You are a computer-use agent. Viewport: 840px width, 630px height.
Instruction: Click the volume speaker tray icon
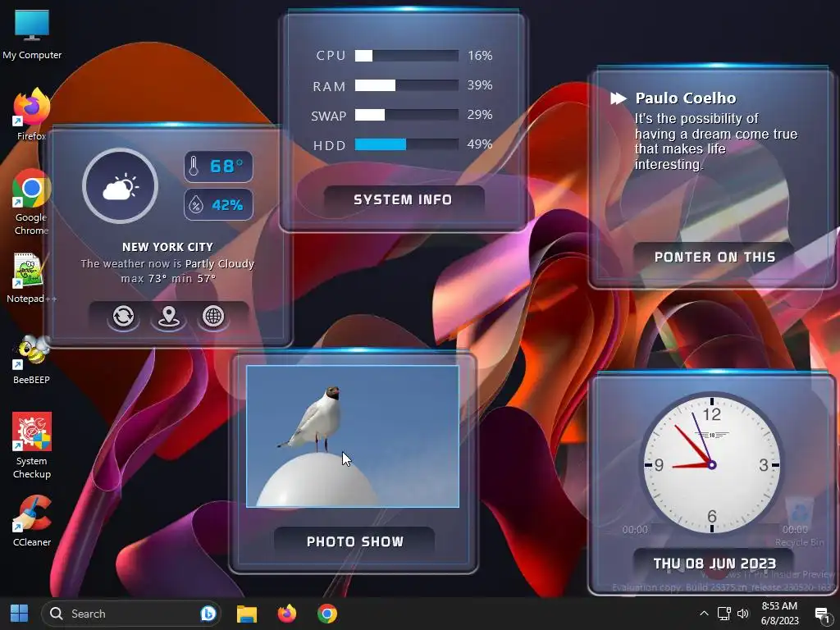743,614
